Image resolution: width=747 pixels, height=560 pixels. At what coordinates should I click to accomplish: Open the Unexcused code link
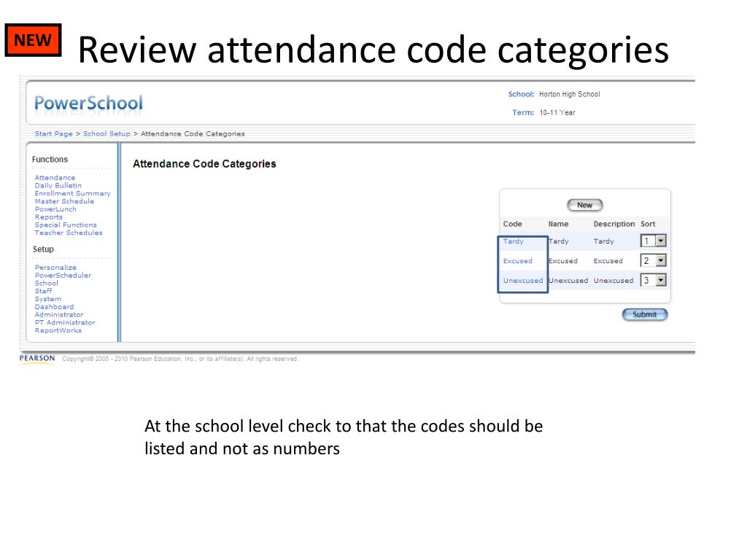[x=523, y=281]
